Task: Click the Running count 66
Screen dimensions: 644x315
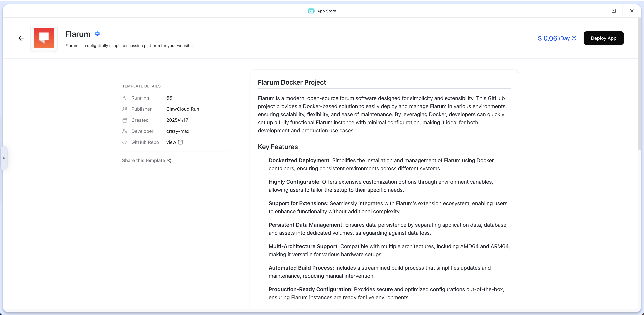Action: coord(169,98)
